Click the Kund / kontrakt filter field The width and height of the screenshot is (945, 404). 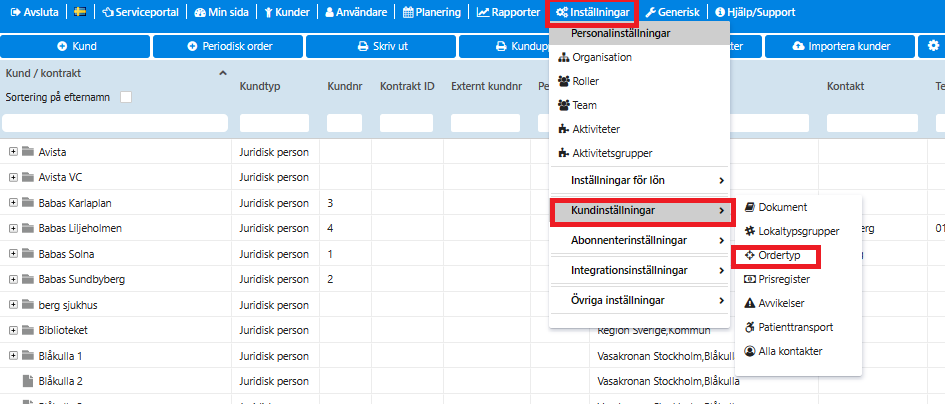(x=115, y=123)
